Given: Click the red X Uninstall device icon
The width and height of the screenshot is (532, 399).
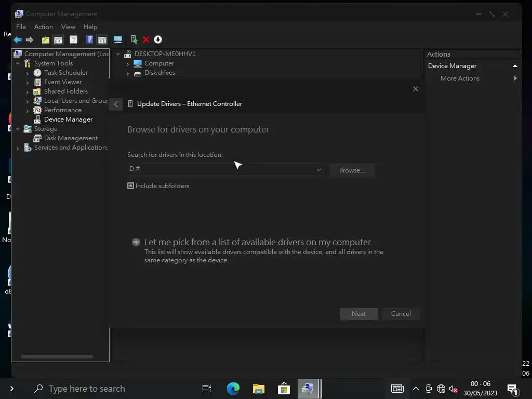Looking at the screenshot, I should 146,39.
